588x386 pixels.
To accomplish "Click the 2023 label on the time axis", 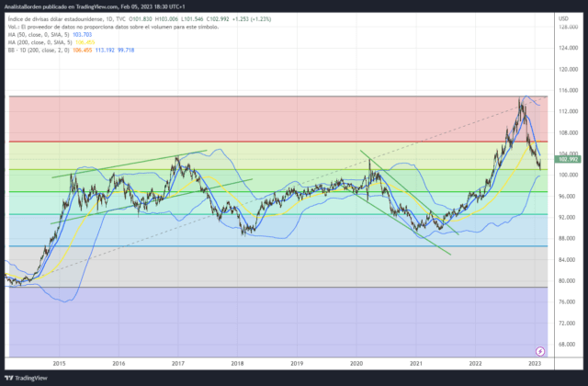I will tap(535, 364).
